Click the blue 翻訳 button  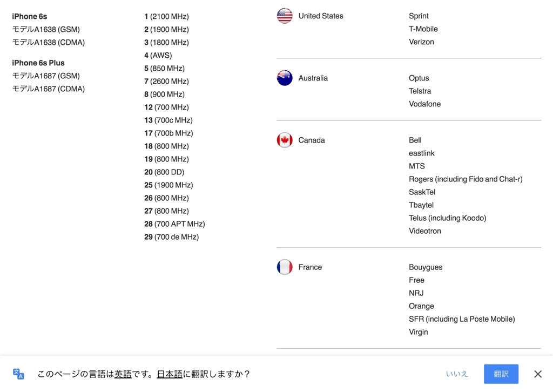501,374
